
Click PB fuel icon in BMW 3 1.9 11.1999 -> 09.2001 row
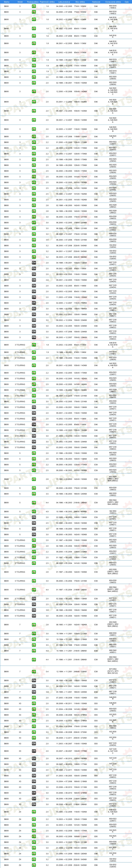(34, 71)
